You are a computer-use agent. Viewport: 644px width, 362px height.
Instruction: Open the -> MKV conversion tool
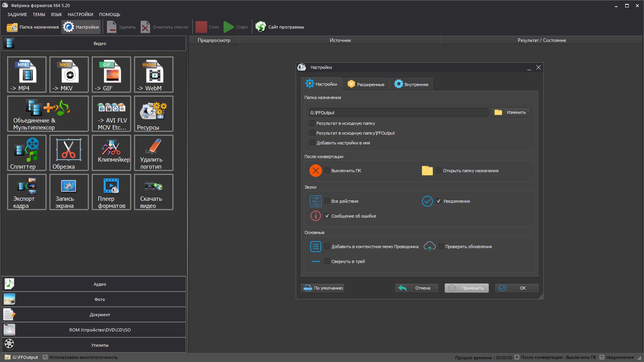point(69,74)
